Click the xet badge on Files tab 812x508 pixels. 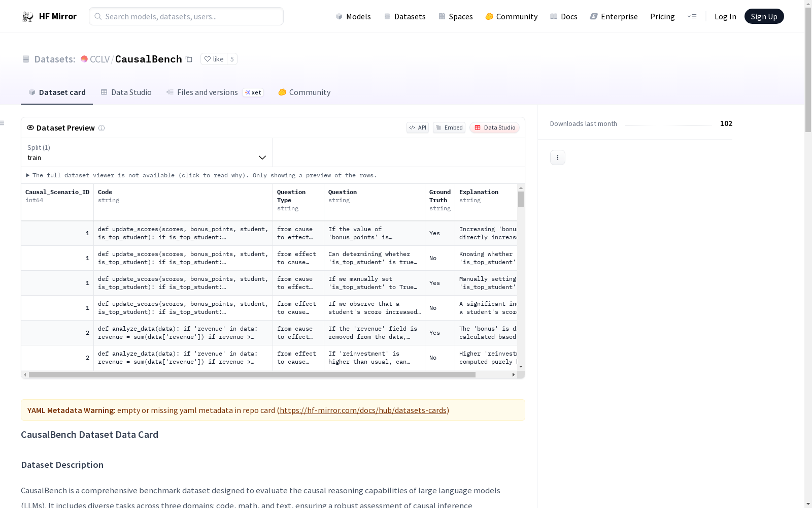(x=253, y=92)
